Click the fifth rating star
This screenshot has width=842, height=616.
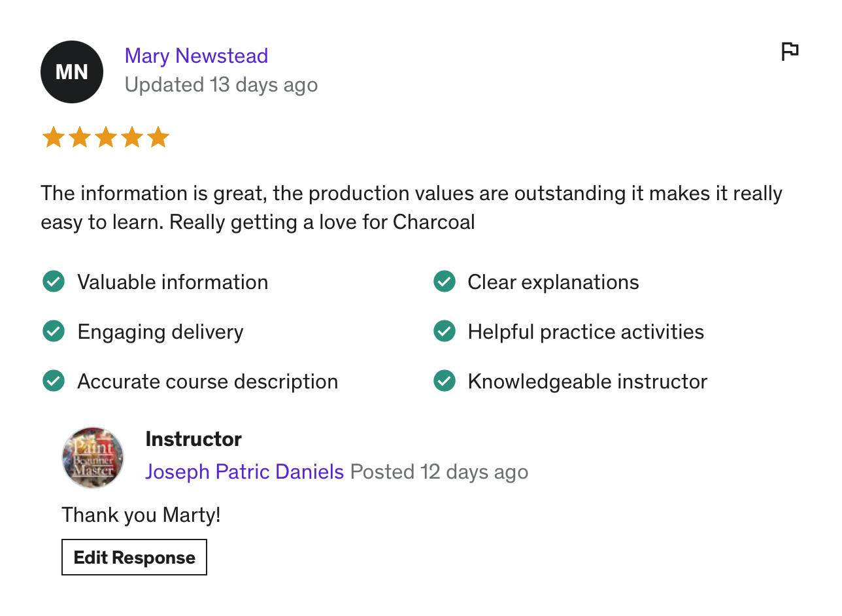pos(158,138)
